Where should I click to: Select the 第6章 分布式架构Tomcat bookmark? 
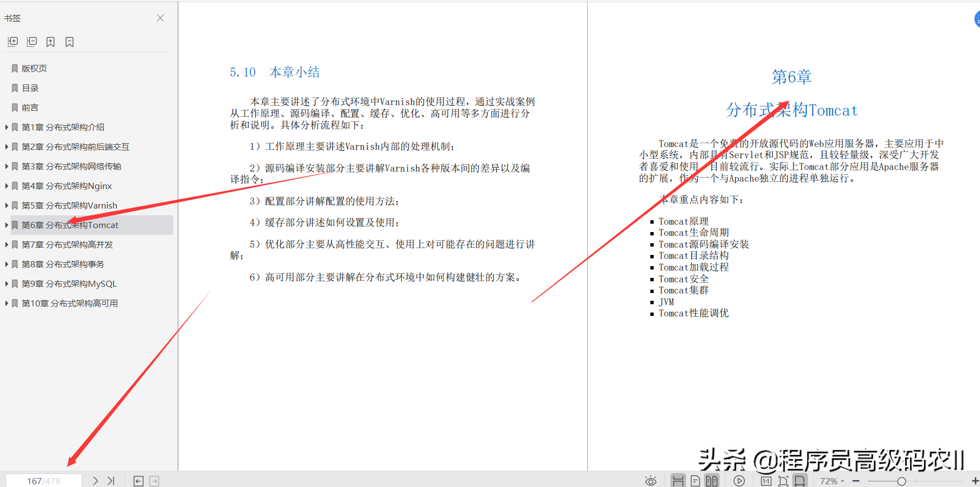92,225
